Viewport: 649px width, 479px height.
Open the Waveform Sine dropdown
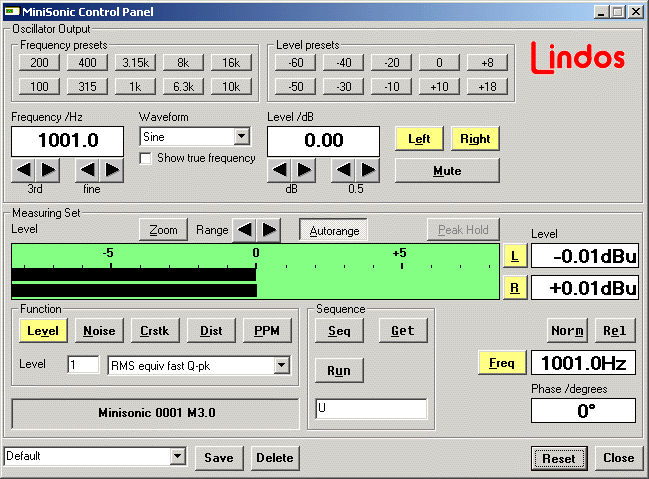point(242,136)
